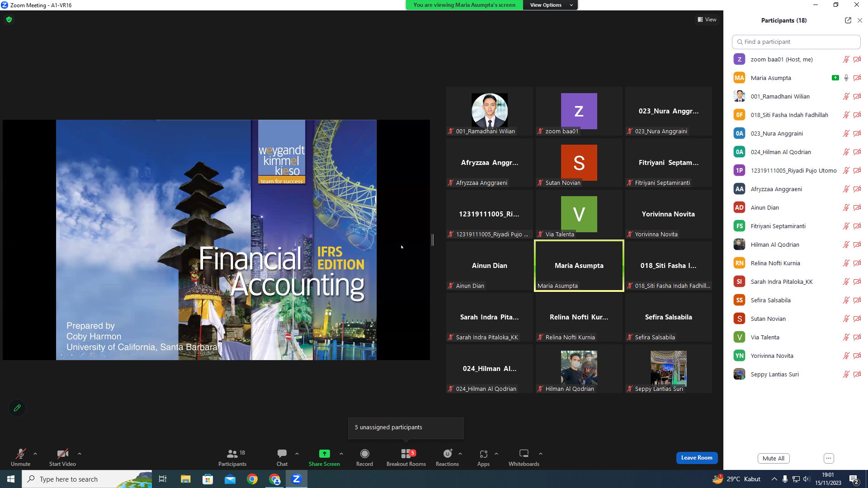The width and height of the screenshot is (868, 488).
Task: Open the notification center icon
Action: coord(854,479)
